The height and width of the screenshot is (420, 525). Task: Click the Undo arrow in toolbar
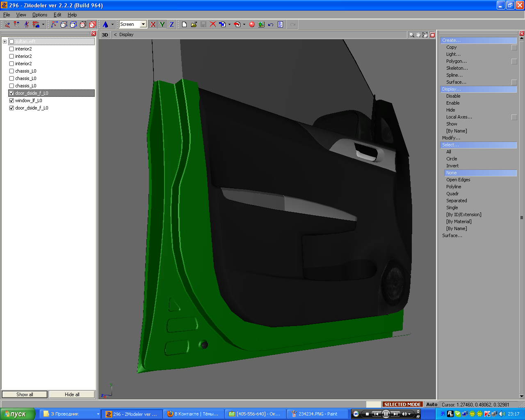point(271,25)
